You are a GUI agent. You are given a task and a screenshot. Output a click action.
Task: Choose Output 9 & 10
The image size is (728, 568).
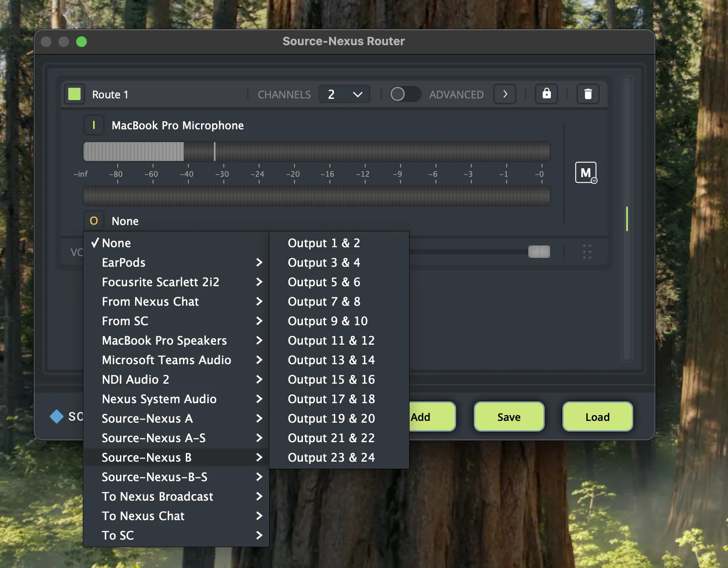[x=339, y=321]
